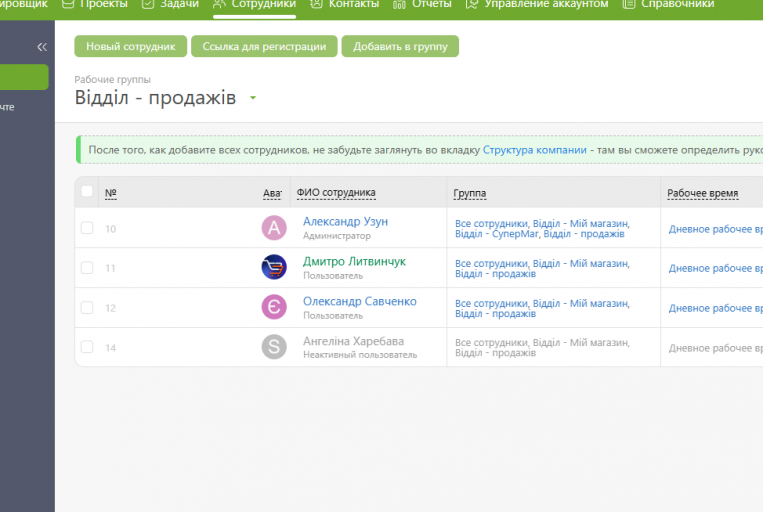This screenshot has width=763, height=512.
Task: Check the box for employee number 10
Action: tap(87, 228)
